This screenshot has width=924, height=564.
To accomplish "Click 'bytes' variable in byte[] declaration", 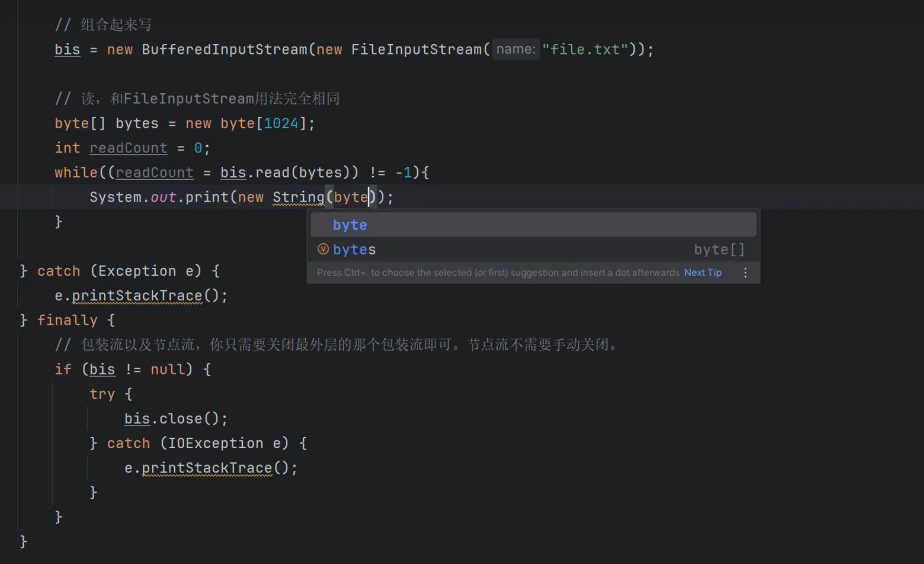I will coord(137,123).
